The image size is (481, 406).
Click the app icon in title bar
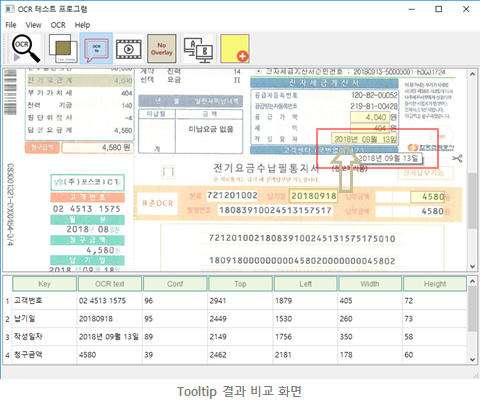[10, 9]
